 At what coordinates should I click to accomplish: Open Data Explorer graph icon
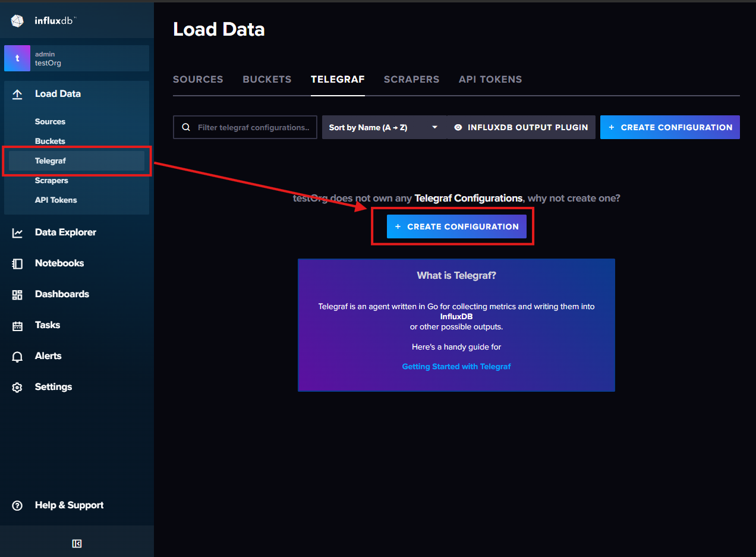[x=17, y=232]
